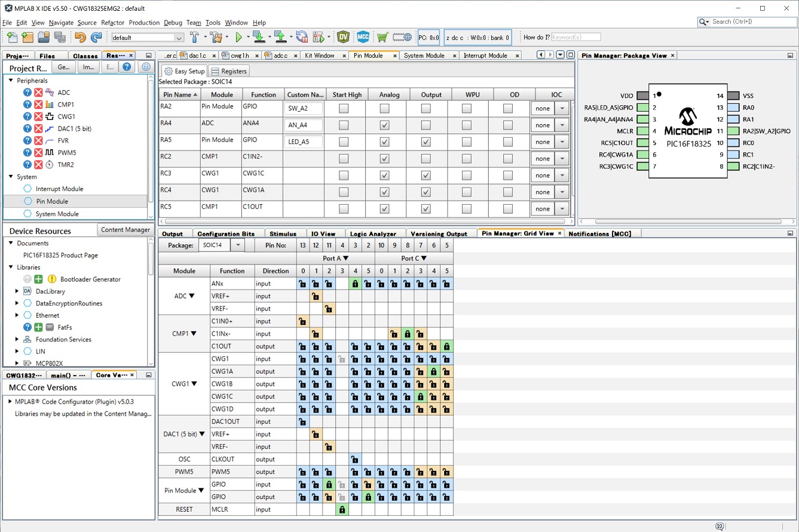Toggle Analog checkbox for RC5

click(385, 209)
